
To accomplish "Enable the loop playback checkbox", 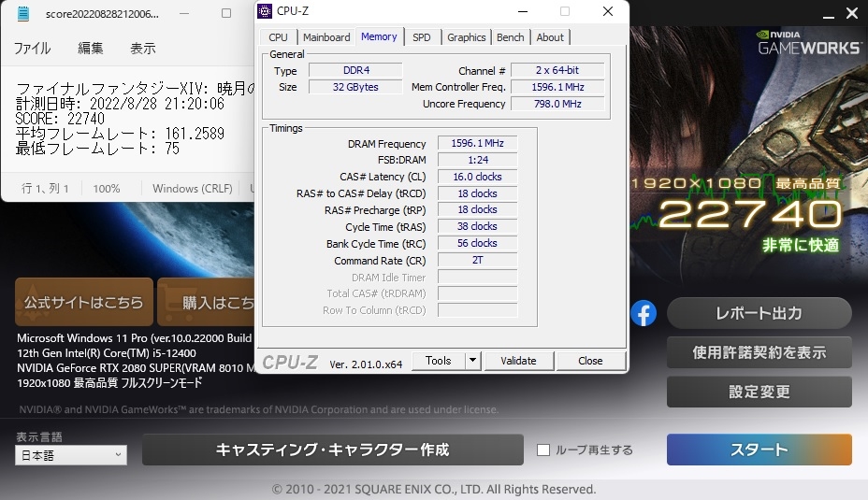I will (543, 450).
